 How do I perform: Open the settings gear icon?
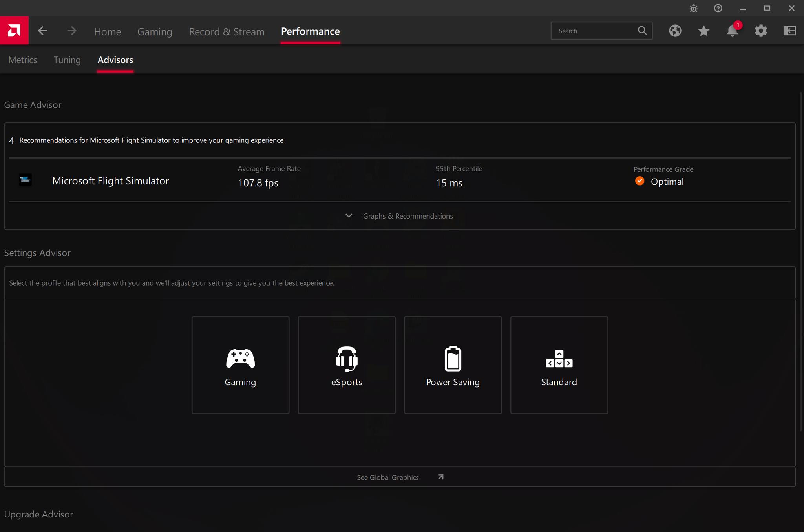click(x=761, y=31)
